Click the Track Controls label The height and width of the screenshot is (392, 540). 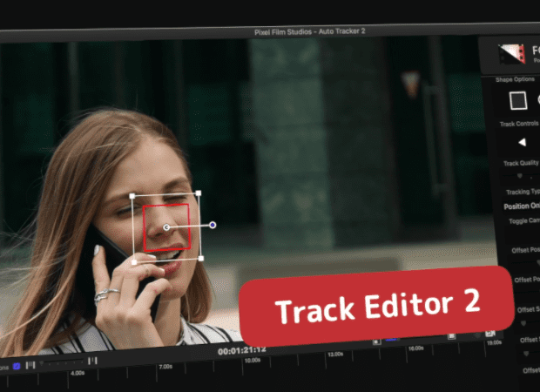pos(518,124)
